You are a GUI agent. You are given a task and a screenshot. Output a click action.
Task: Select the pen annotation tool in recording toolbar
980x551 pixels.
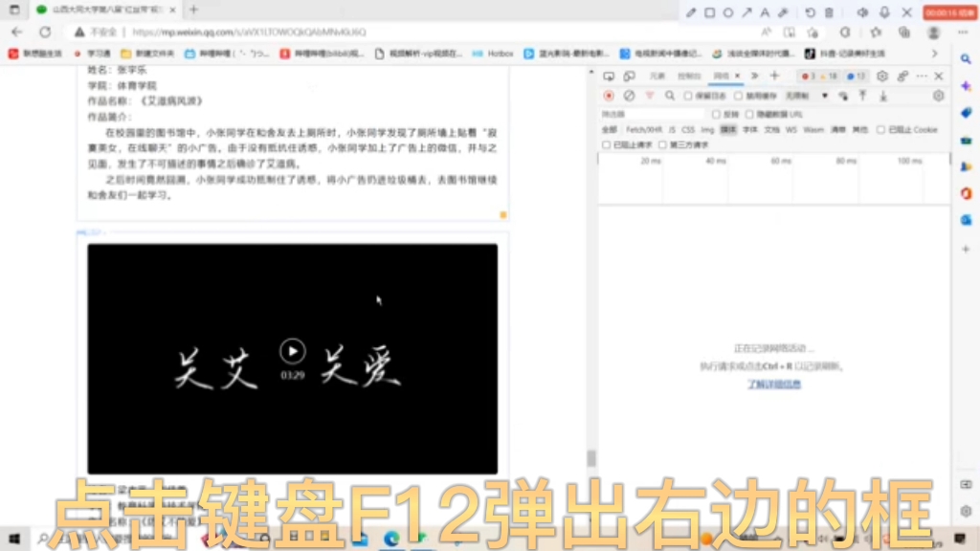[x=691, y=11]
